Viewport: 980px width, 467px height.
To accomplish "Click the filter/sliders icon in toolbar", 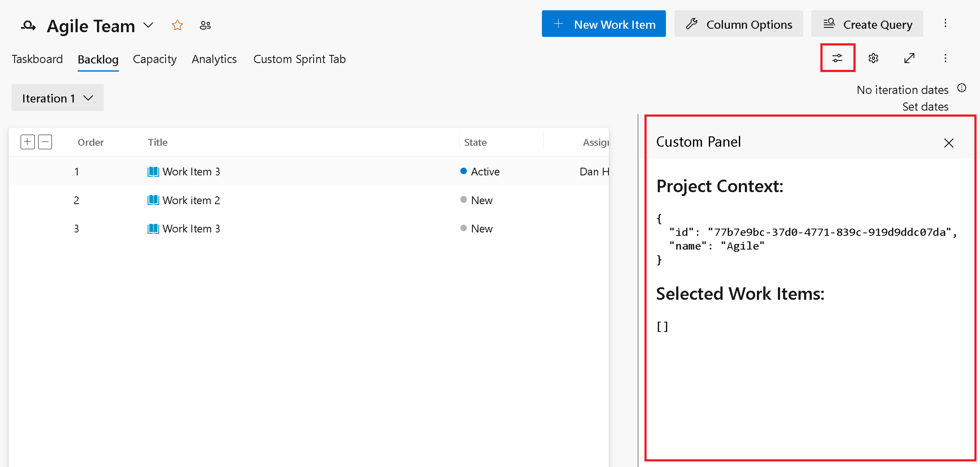I will (x=838, y=58).
